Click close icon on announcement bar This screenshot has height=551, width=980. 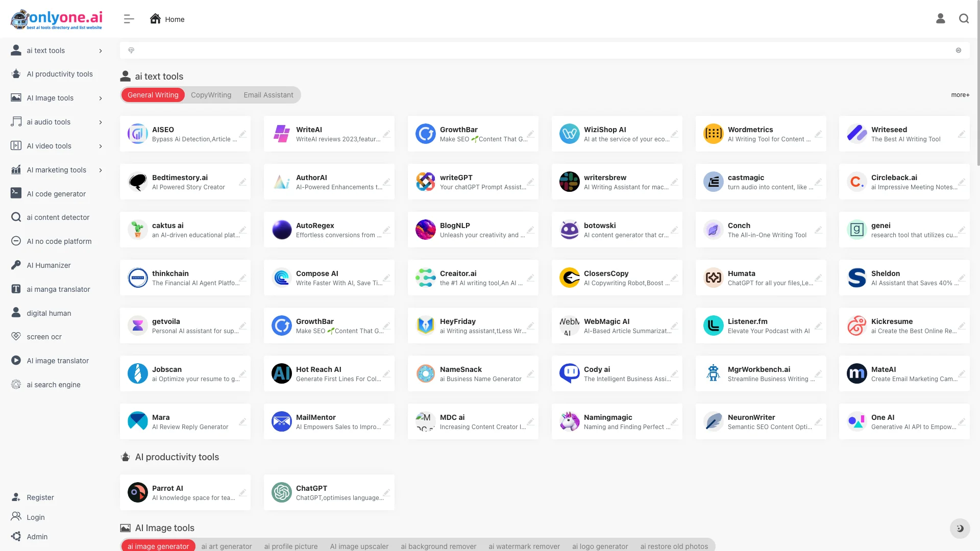959,51
